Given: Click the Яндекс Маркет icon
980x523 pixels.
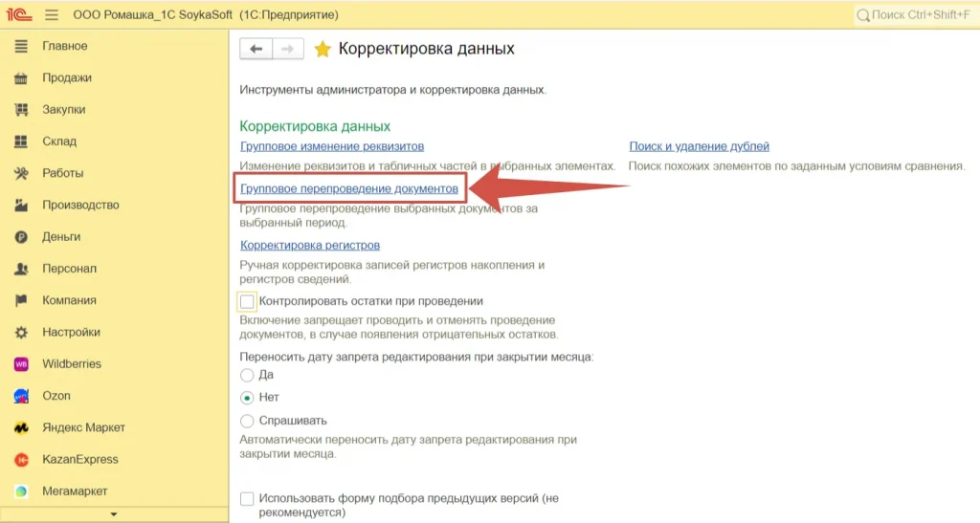Looking at the screenshot, I should (21, 428).
